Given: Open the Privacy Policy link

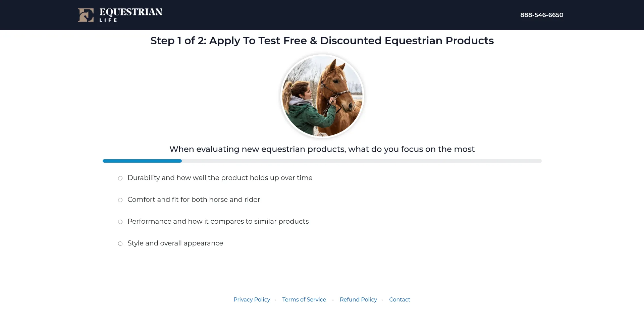Looking at the screenshot, I should point(252,299).
